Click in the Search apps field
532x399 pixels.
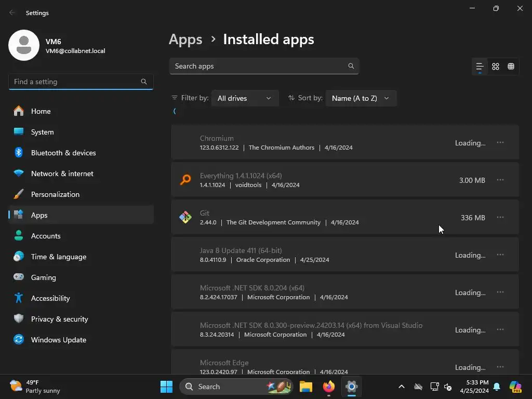pos(264,66)
